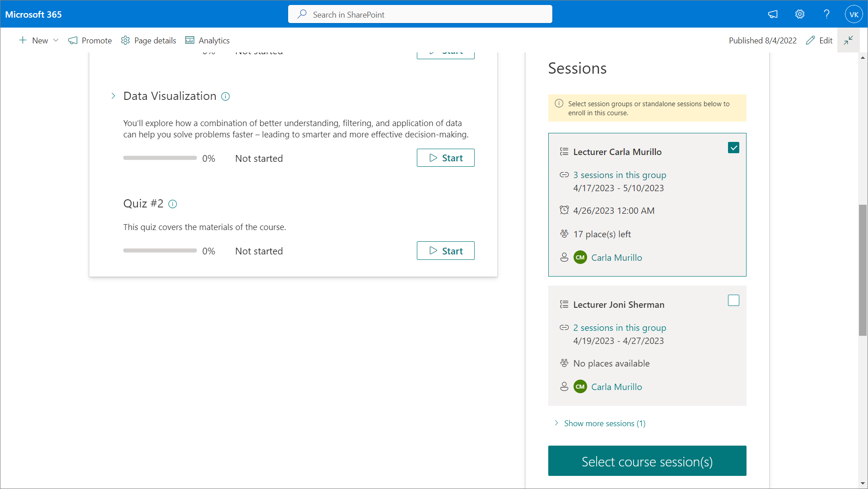Expand Show more sessions (1)

click(x=604, y=423)
